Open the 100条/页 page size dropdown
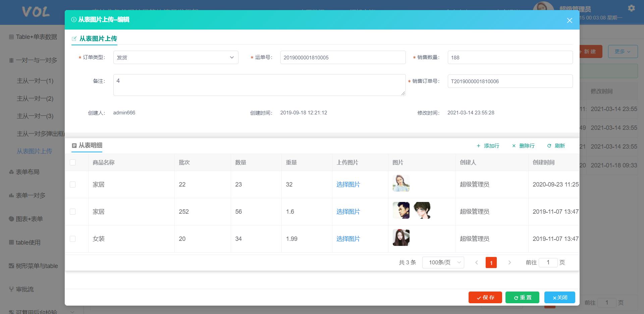This screenshot has height=314, width=644. 443,263
